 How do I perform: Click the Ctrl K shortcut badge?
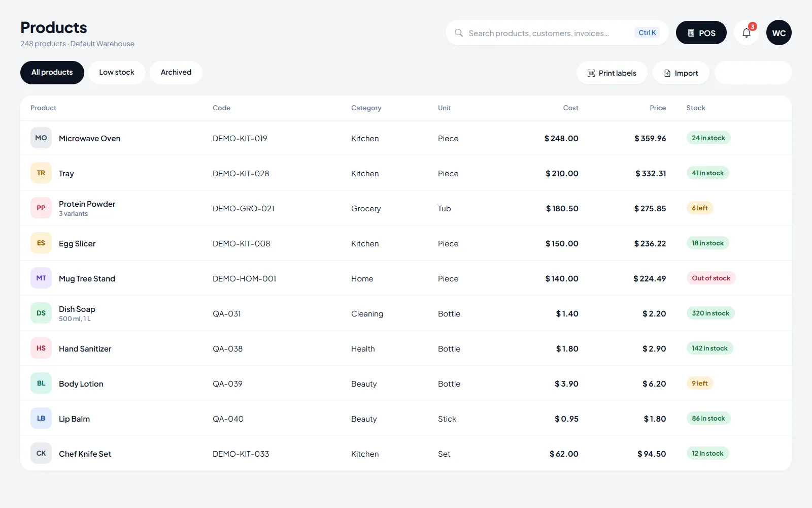click(647, 33)
